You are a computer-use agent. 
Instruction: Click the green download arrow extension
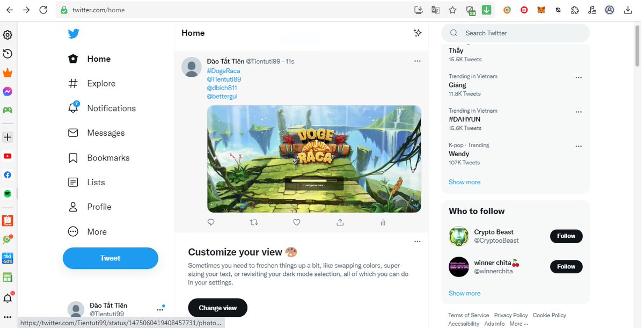(487, 10)
